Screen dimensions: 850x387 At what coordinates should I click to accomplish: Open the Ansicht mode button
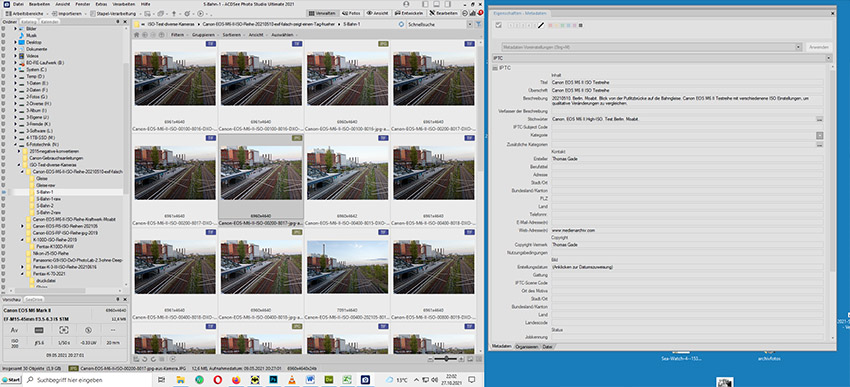pos(378,13)
